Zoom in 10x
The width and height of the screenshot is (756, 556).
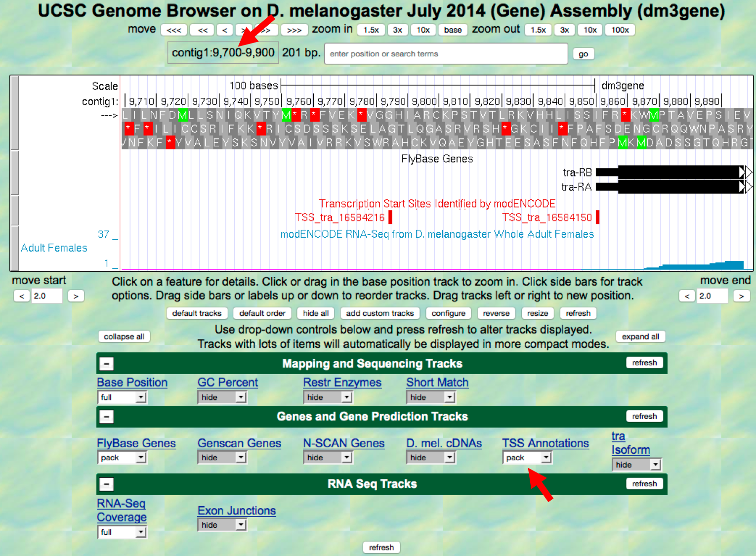point(423,30)
